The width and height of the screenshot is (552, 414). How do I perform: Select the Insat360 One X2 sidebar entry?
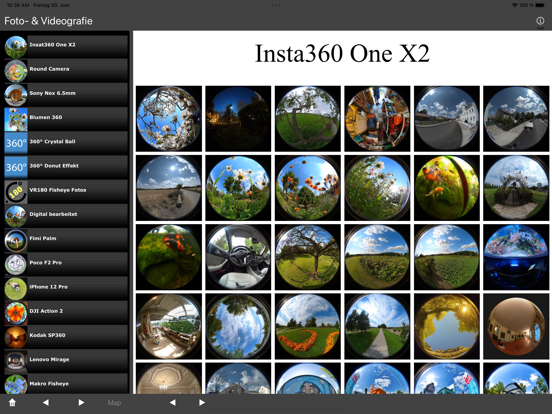[66, 46]
